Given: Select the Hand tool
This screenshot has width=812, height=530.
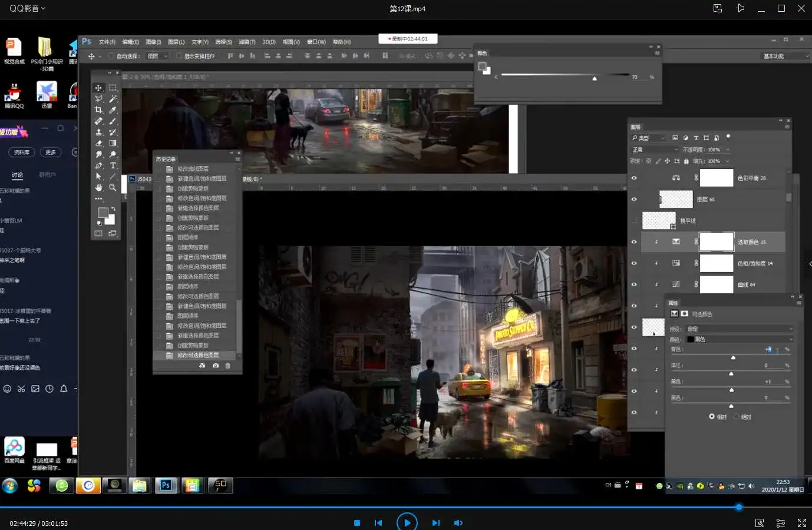Looking at the screenshot, I should coord(98,188).
